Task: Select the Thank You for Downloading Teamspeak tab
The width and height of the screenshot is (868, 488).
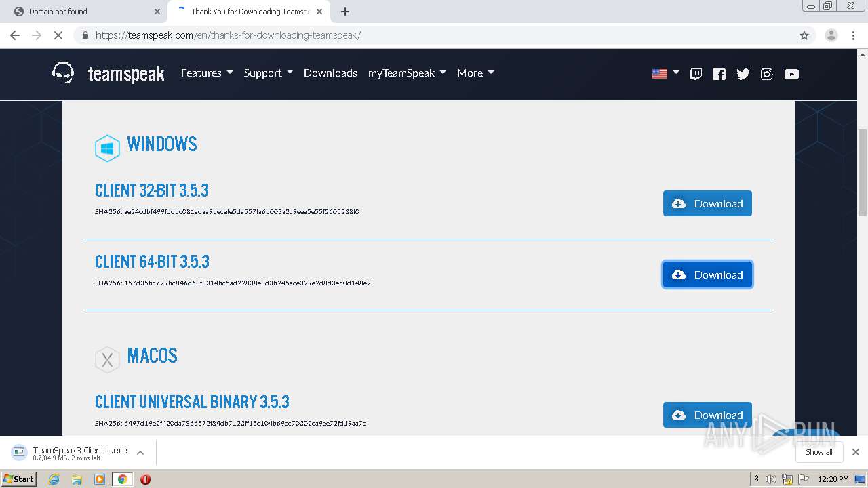Action: click(249, 12)
